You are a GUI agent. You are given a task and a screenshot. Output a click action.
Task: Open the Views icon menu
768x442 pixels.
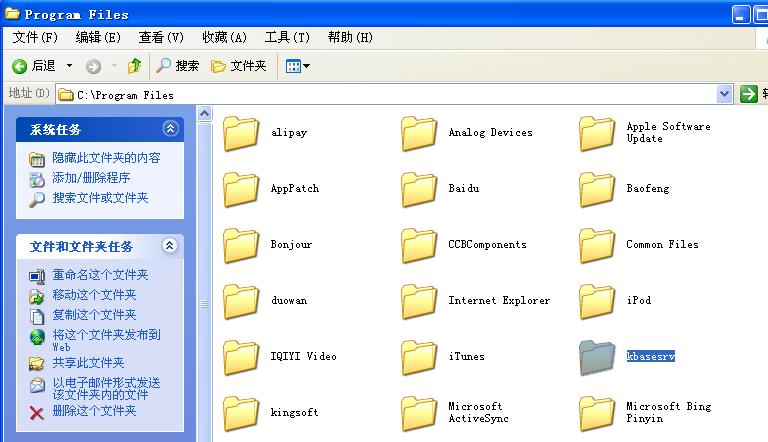click(x=297, y=66)
